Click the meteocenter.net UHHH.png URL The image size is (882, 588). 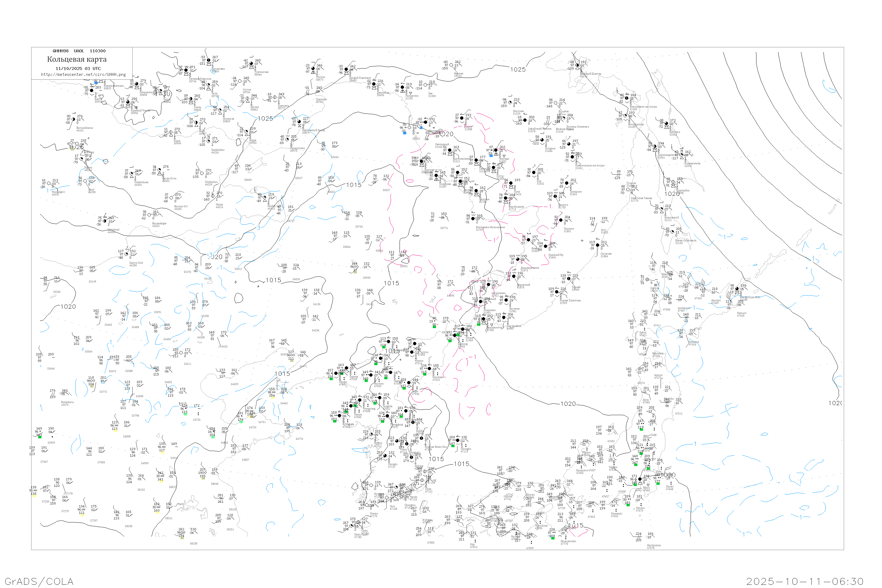click(83, 75)
